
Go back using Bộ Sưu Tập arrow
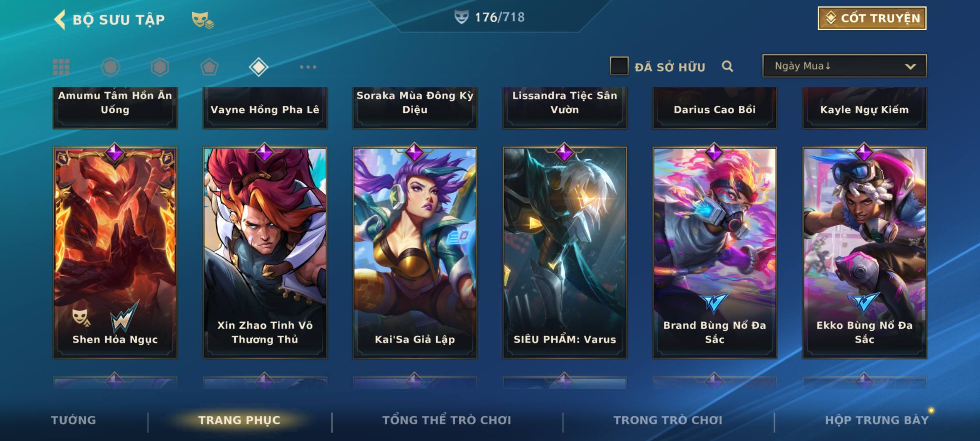coord(60,20)
